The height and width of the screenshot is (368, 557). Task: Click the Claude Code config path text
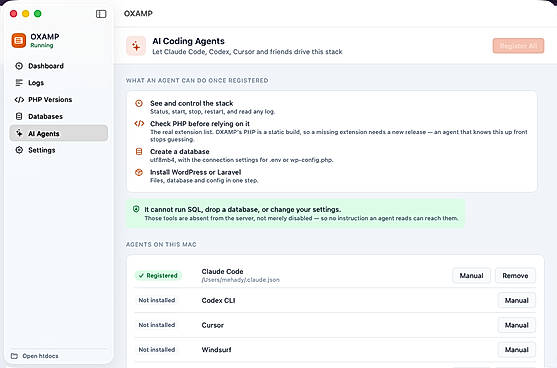pyautogui.click(x=240, y=280)
